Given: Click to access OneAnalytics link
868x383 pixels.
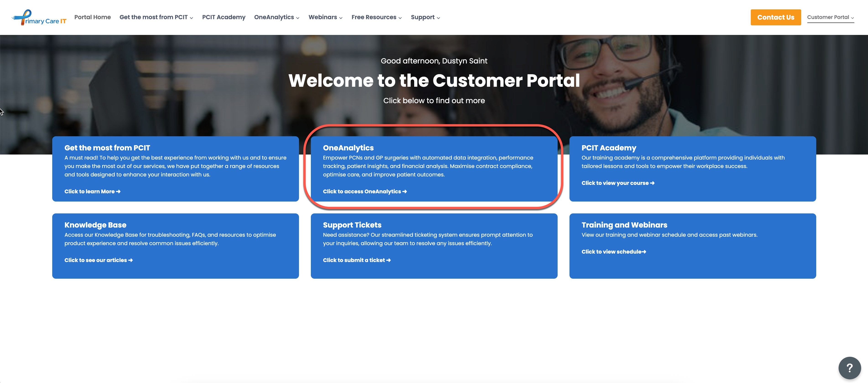Looking at the screenshot, I should (x=365, y=191).
